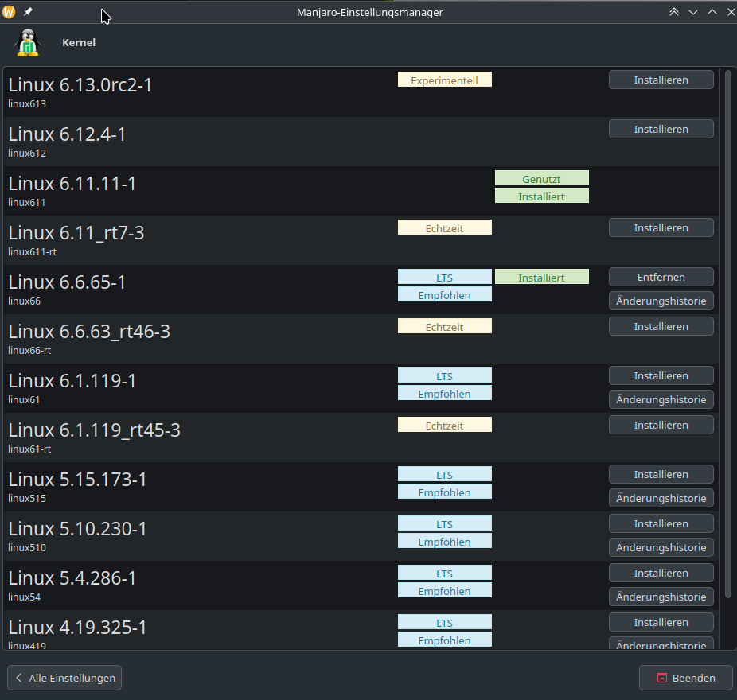Click LTS tag on Linux 6.1.119-1
Viewport: 737px width, 700px height.
pos(445,375)
